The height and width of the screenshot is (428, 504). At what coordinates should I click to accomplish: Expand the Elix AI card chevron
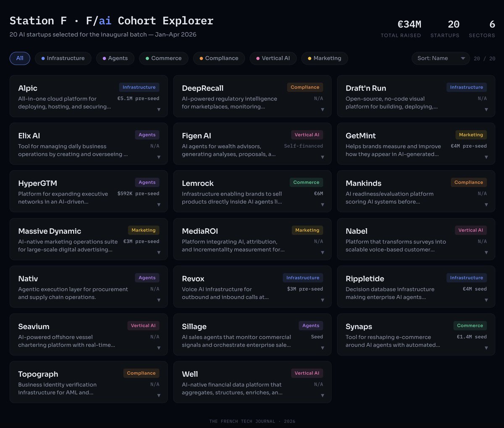click(159, 157)
